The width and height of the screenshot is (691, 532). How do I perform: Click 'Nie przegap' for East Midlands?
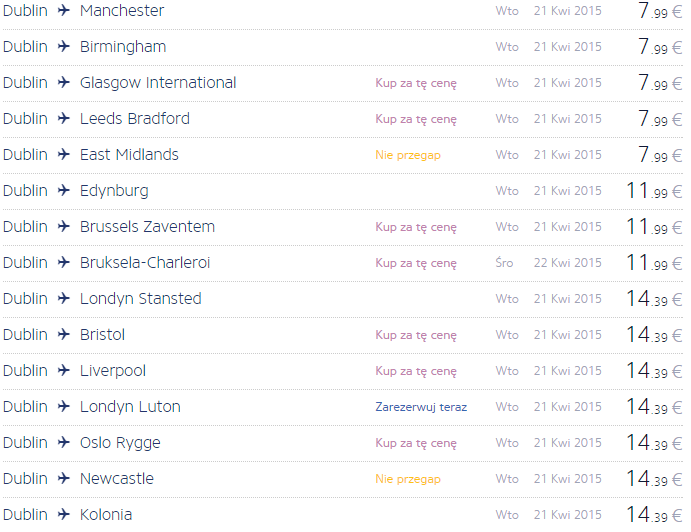(408, 155)
